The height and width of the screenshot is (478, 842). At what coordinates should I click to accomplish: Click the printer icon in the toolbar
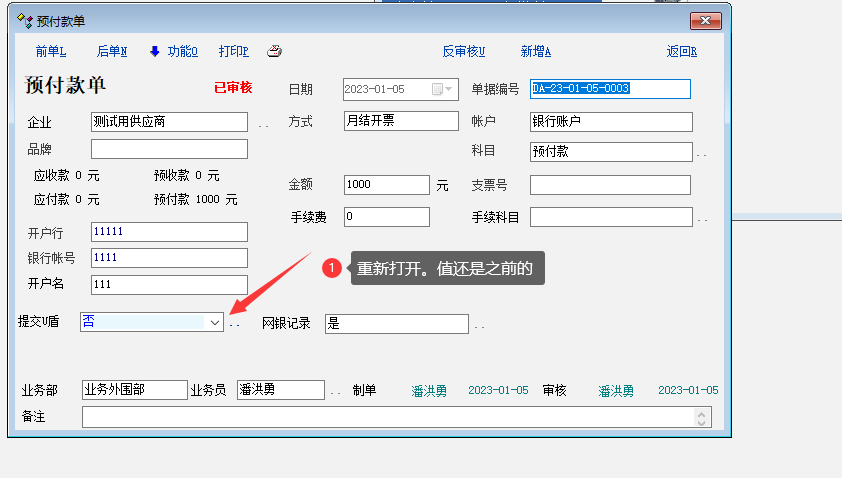(x=275, y=52)
